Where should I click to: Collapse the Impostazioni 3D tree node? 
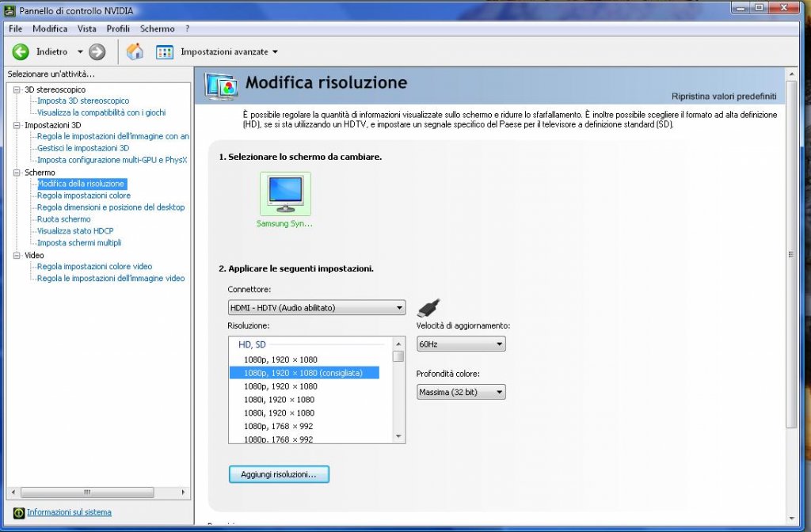(17, 125)
